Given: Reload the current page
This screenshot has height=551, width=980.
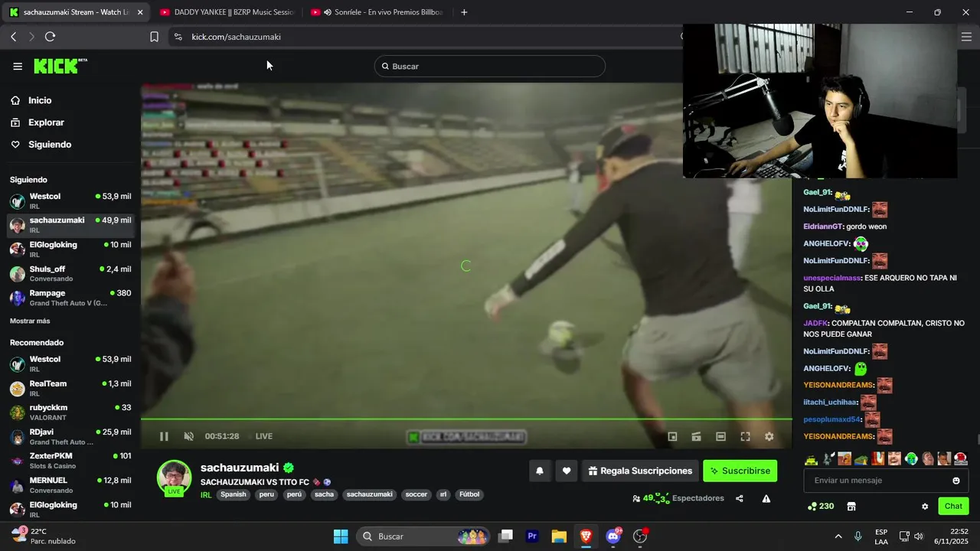Looking at the screenshot, I should [x=51, y=37].
